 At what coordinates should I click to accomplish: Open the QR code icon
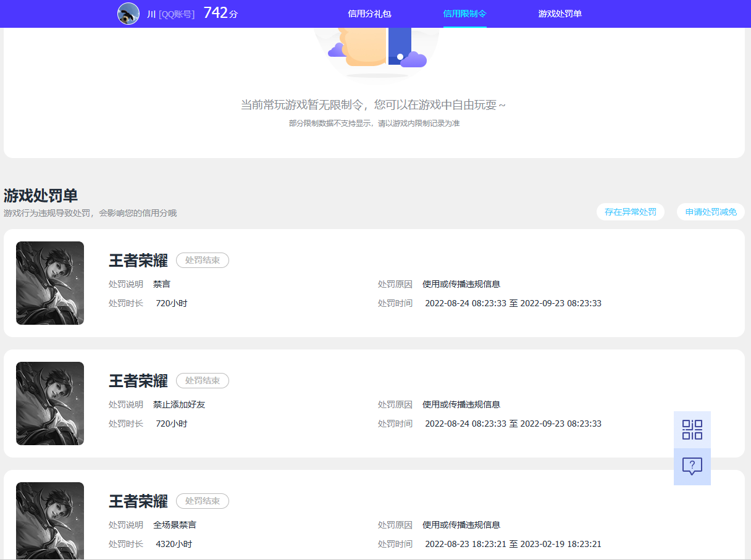[692, 430]
